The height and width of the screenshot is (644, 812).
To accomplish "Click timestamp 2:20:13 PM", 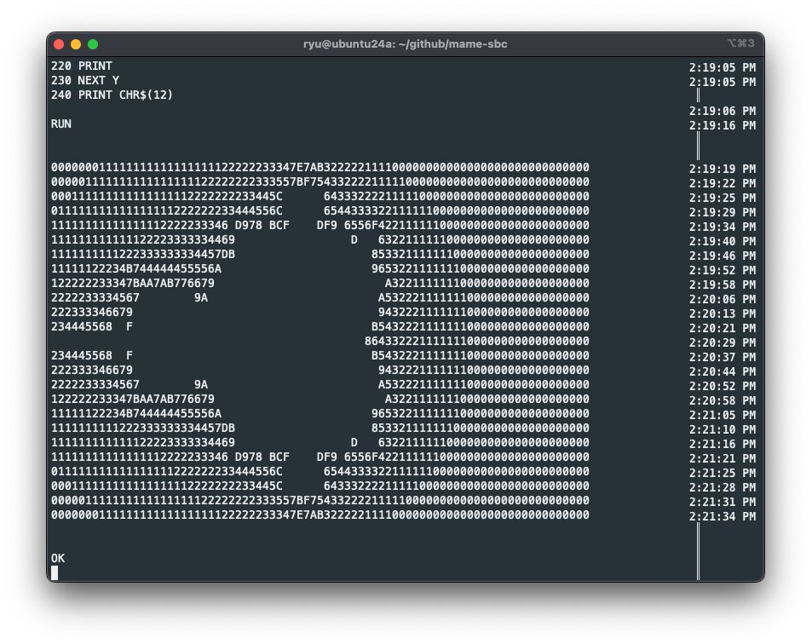I will [x=723, y=314].
